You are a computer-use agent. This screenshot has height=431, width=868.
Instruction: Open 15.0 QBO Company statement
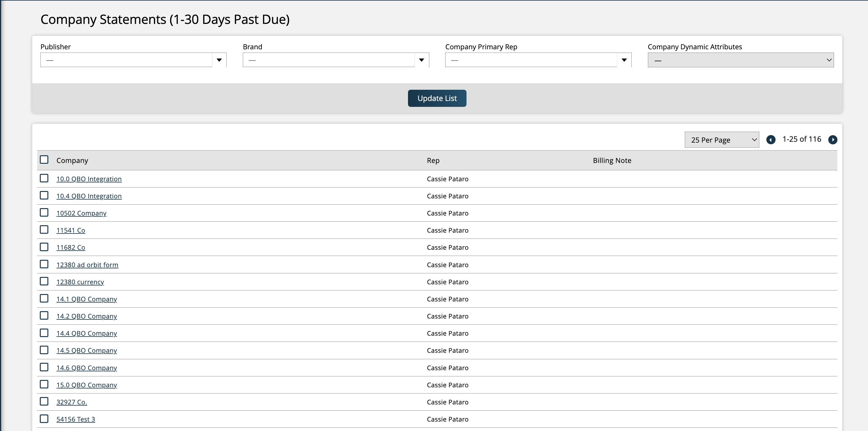(x=86, y=385)
